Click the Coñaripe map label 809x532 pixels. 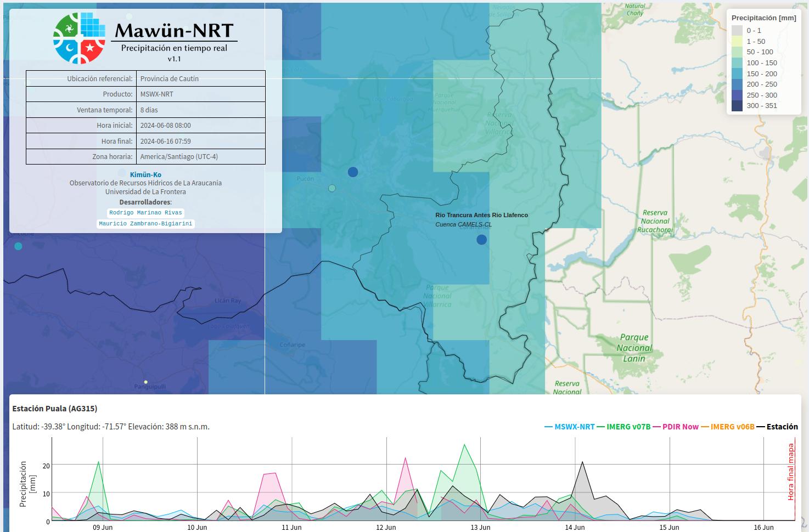tap(292, 345)
